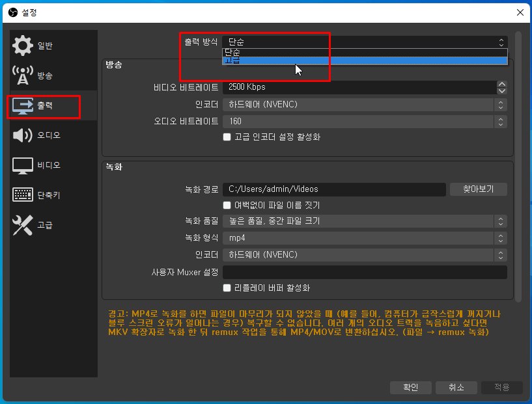This screenshot has width=532, height=404.
Task: Open the recording 인코더 dropdown
Action: pos(365,254)
